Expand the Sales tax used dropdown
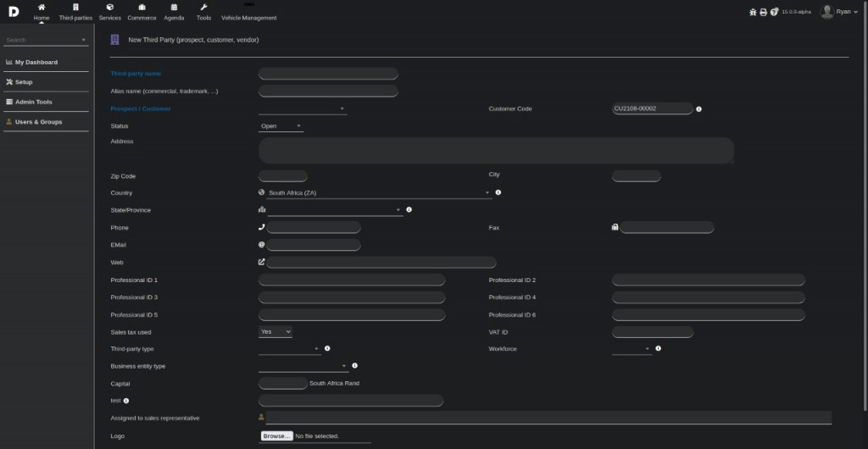The image size is (868, 449). click(x=275, y=332)
